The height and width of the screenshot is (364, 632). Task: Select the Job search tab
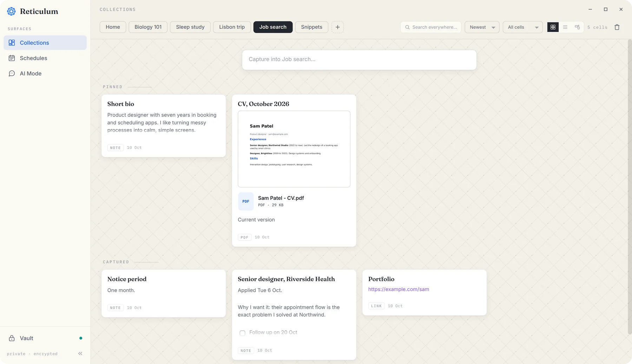pyautogui.click(x=273, y=27)
